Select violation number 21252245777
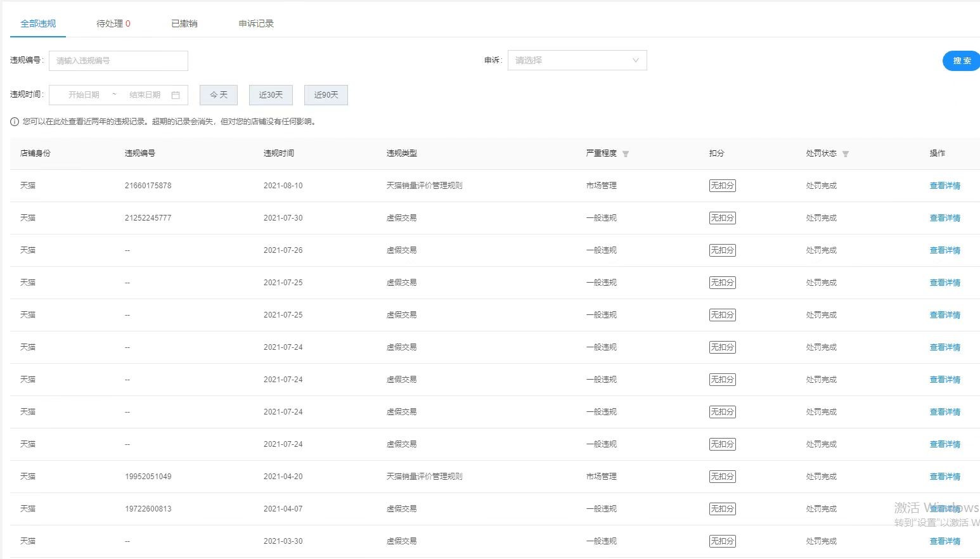Screen dimensions: 980x559 tap(148, 218)
